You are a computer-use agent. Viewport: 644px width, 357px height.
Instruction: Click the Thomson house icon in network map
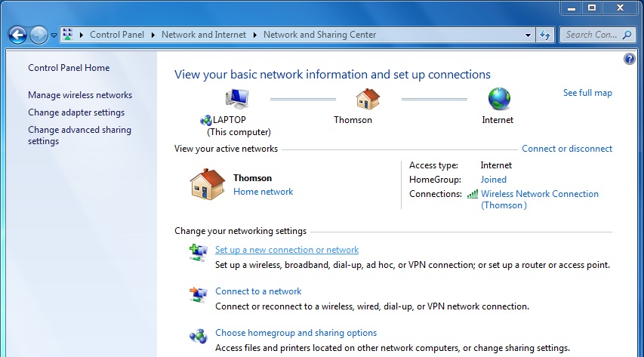[x=368, y=99]
